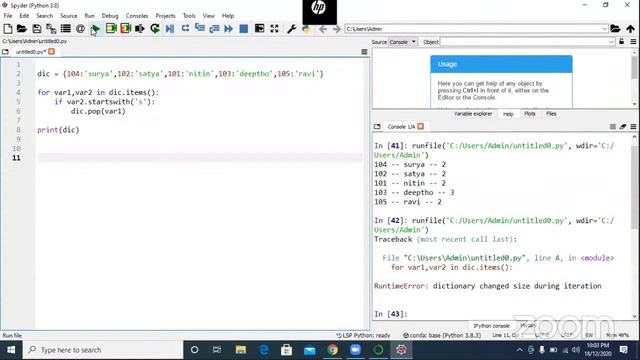Open the Source menu
This screenshot has width=640, height=360.
(x=69, y=16)
